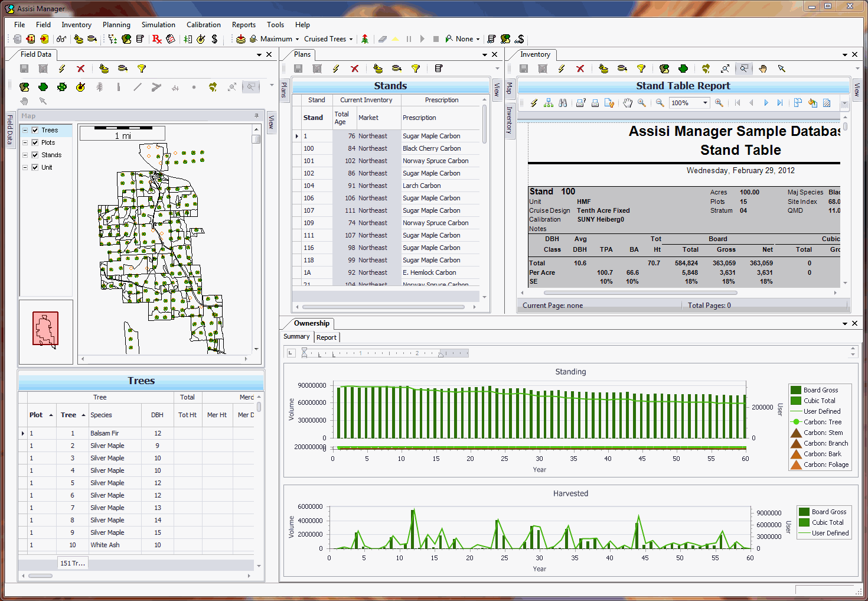The height and width of the screenshot is (601, 868).
Task: Click the printer icon in report toolbar
Action: [595, 103]
